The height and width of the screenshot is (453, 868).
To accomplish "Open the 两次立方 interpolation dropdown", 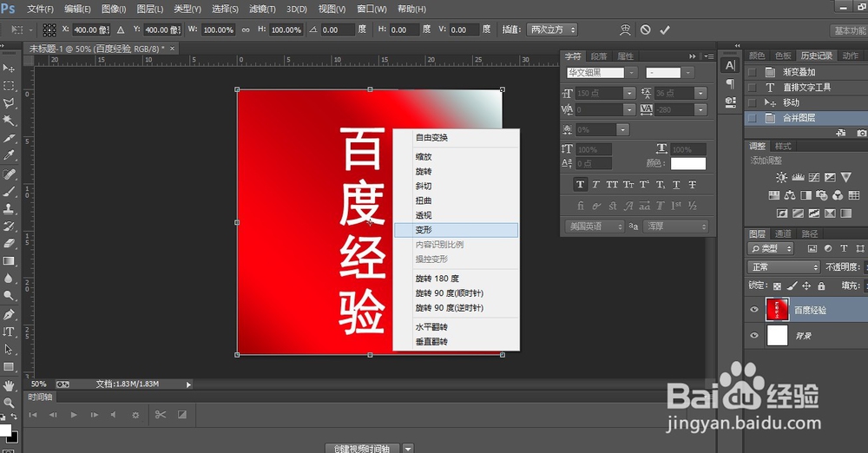I will 551,30.
